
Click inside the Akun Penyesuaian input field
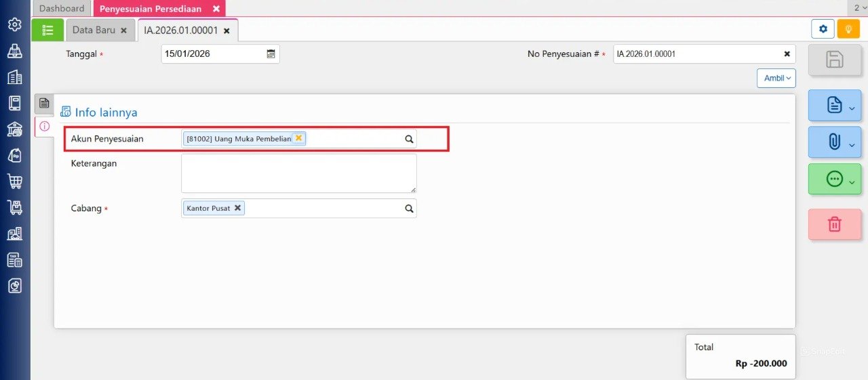(x=299, y=139)
